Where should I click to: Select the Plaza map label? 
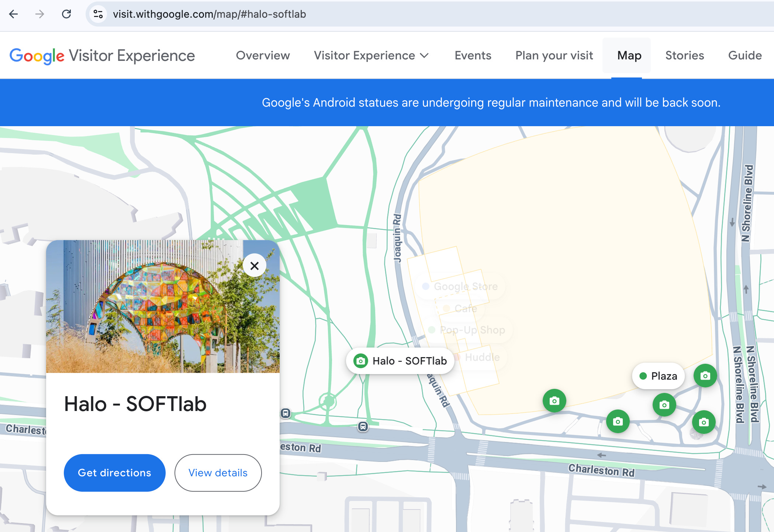click(659, 376)
